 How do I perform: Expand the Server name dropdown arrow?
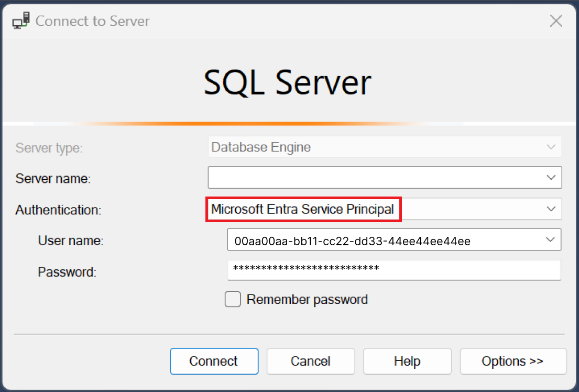(551, 178)
